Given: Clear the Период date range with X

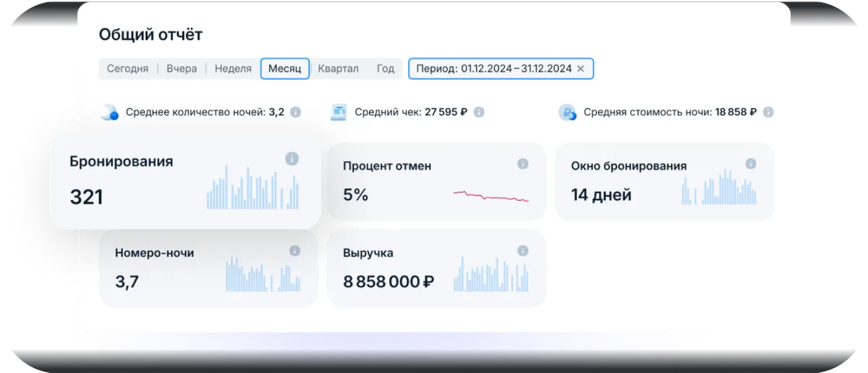Looking at the screenshot, I should tap(581, 69).
